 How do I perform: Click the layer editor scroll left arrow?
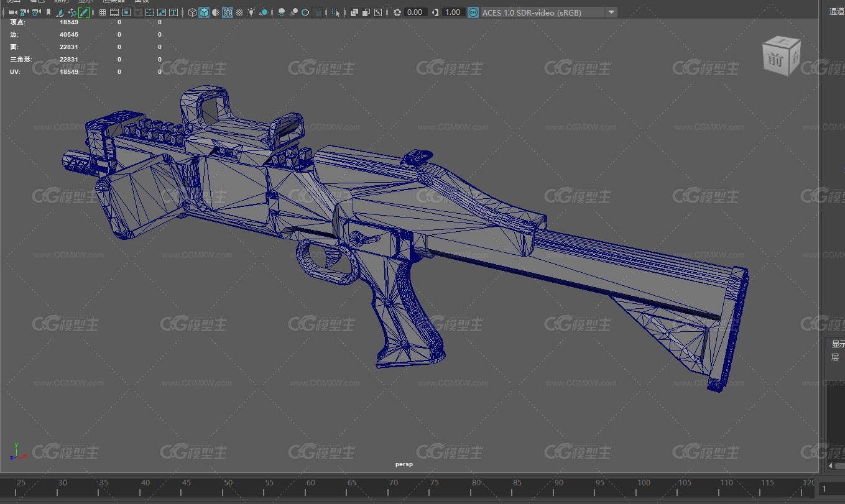point(830,465)
